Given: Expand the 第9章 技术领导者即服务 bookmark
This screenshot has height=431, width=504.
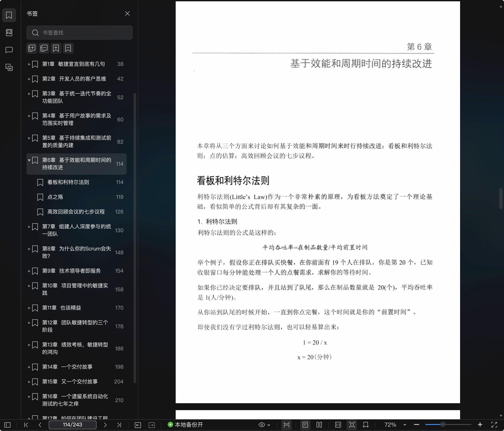Looking at the screenshot, I should click(29, 271).
